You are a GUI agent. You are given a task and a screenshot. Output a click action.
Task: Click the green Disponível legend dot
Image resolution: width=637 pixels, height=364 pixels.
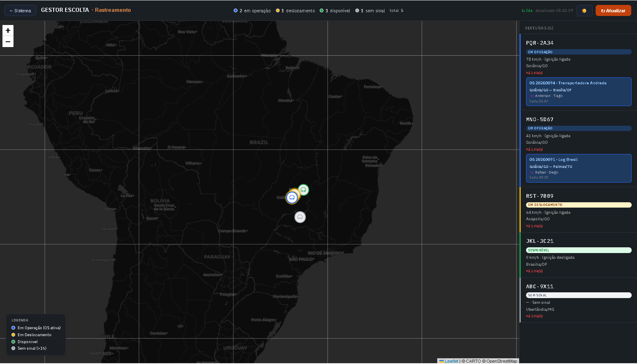pyautogui.click(x=14, y=341)
